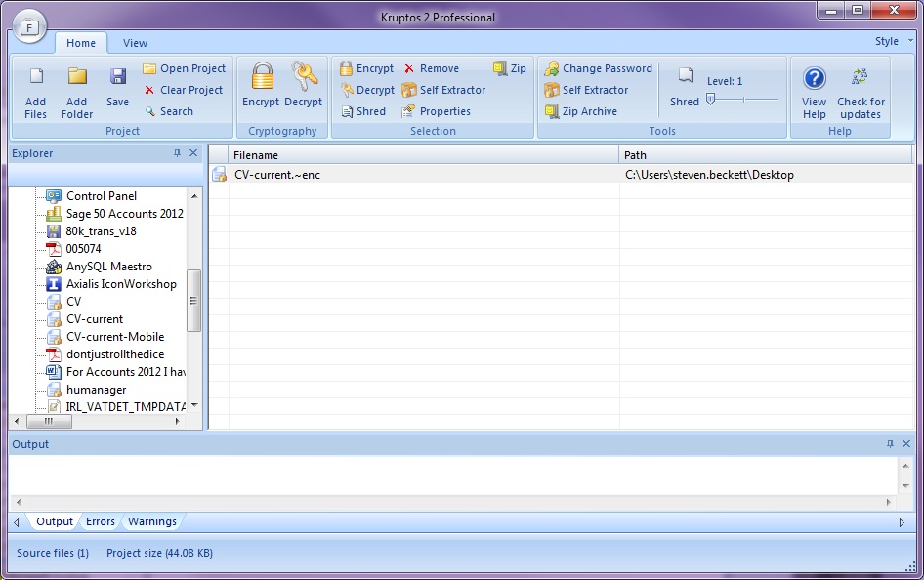Select CV-current-Mobile in Explorer tree
The width and height of the screenshot is (924, 580).
pos(105,337)
